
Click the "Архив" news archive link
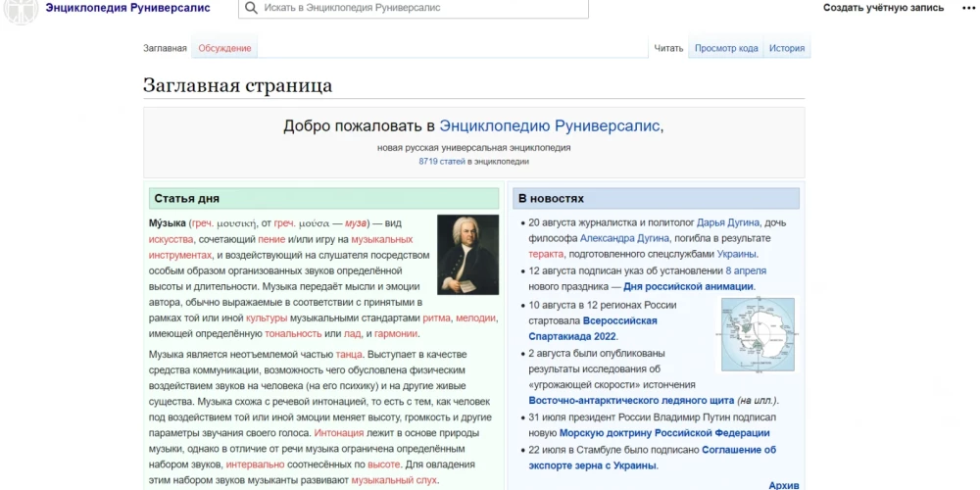coord(784,485)
